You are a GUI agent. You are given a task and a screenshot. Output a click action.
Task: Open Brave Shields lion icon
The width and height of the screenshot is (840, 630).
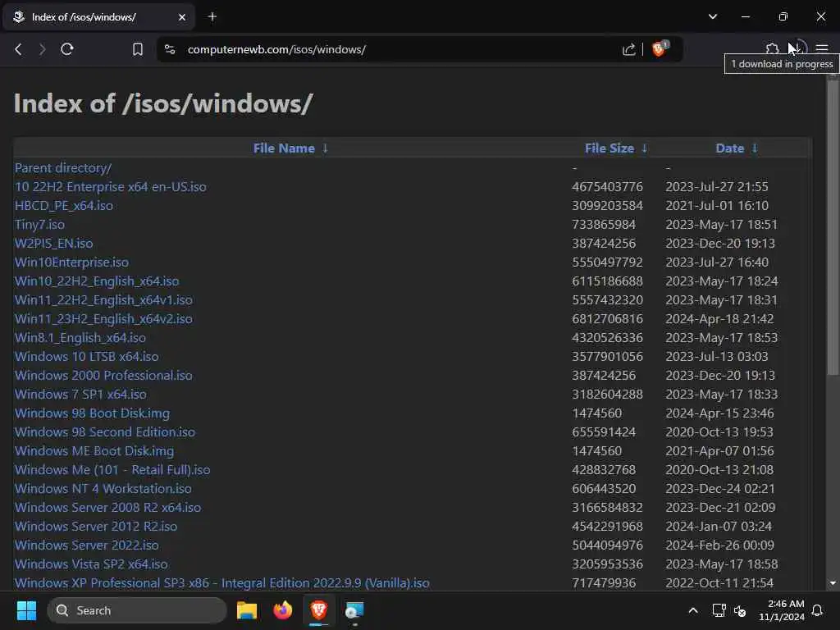(660, 48)
